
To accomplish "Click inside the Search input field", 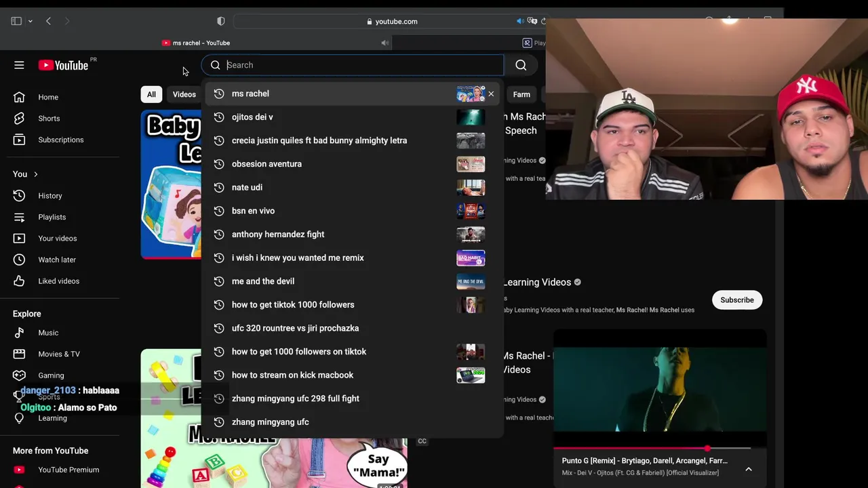I will pyautogui.click(x=363, y=65).
